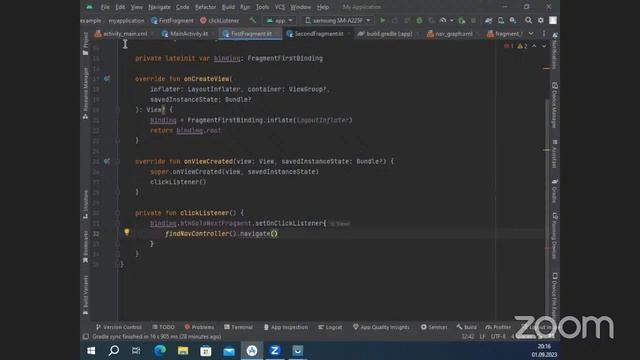Open the Gradle right sidebar panel

554,191
